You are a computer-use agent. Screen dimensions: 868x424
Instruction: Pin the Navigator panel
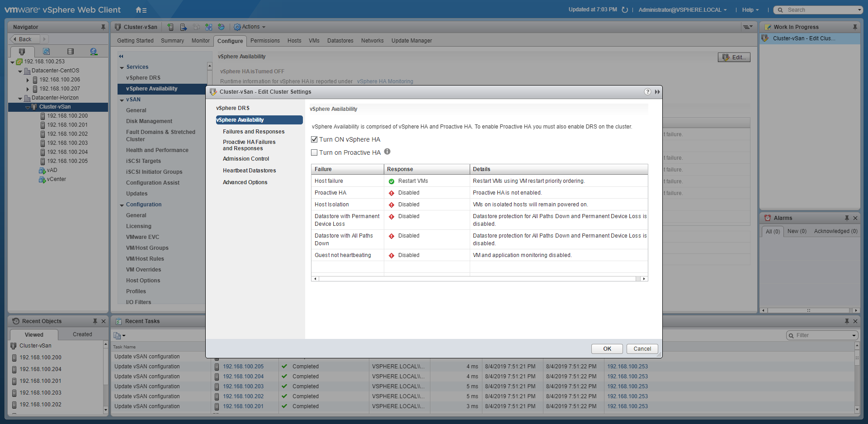(x=103, y=27)
